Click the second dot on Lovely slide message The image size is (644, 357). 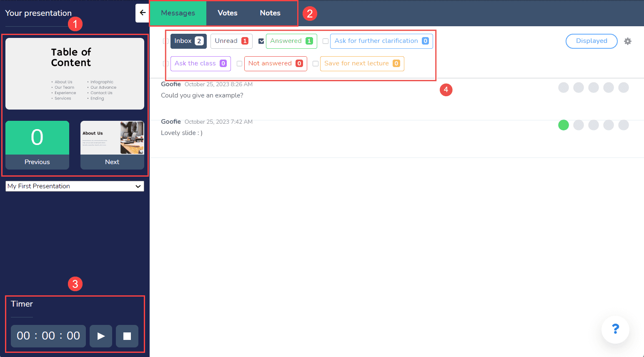coord(579,125)
